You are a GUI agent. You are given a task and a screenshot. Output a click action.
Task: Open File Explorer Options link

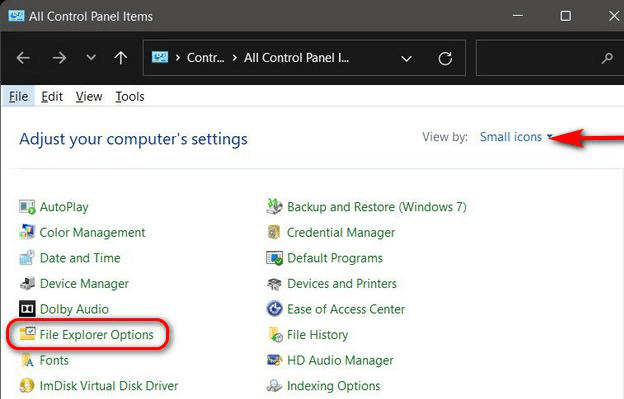click(x=96, y=335)
